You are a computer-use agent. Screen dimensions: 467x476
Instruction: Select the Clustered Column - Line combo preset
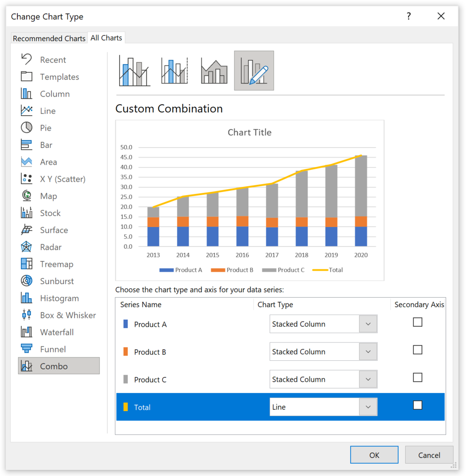tap(134, 69)
